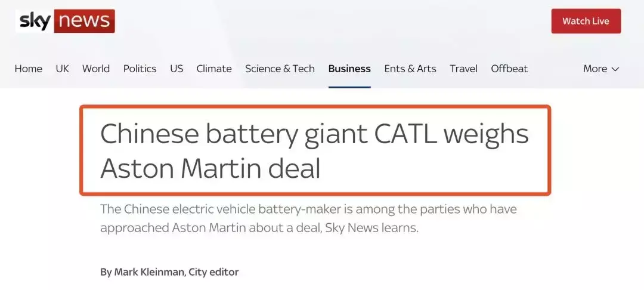Image resolution: width=644 pixels, height=290 pixels.
Task: Open the Offbeat section
Action: point(509,69)
